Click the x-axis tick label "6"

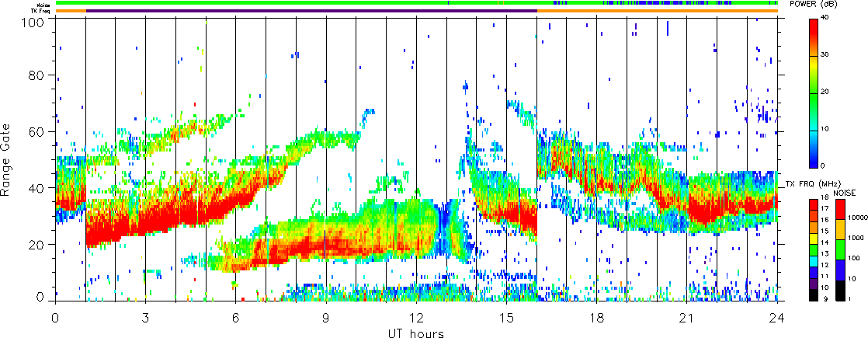236,318
